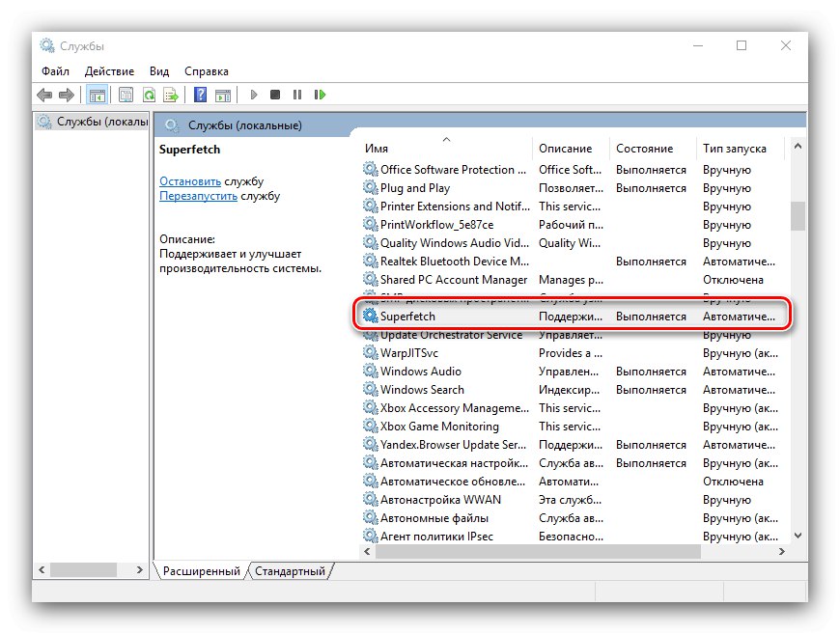This screenshot has height=634, width=840.
Task: Click the gear icon beside Автонастройка WWAN
Action: pyautogui.click(x=370, y=499)
